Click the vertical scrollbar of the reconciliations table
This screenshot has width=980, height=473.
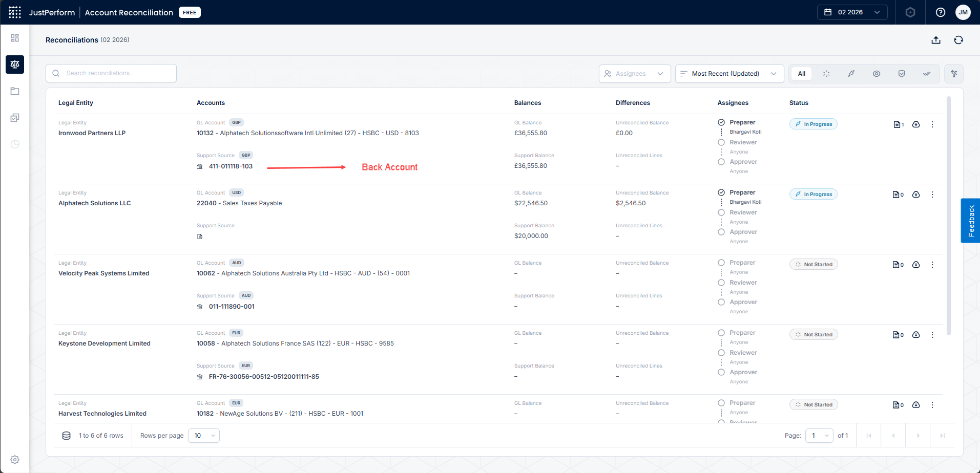click(949, 216)
